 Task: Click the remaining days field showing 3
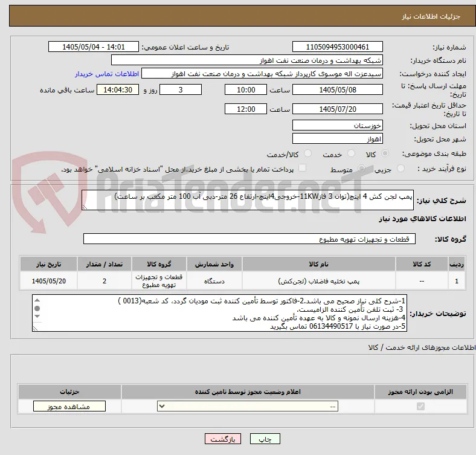pos(181,90)
